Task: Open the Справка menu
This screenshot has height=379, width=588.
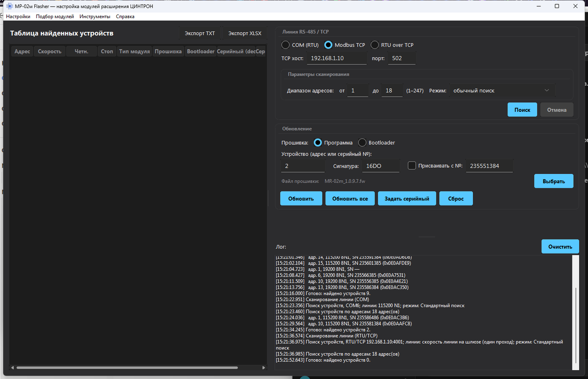Action: (125, 16)
